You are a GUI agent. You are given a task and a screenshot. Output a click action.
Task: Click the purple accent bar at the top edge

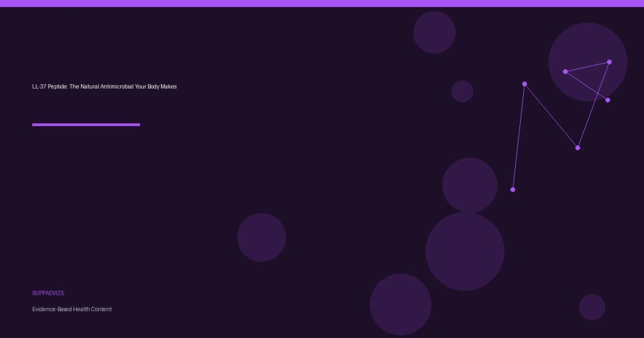click(322, 3)
